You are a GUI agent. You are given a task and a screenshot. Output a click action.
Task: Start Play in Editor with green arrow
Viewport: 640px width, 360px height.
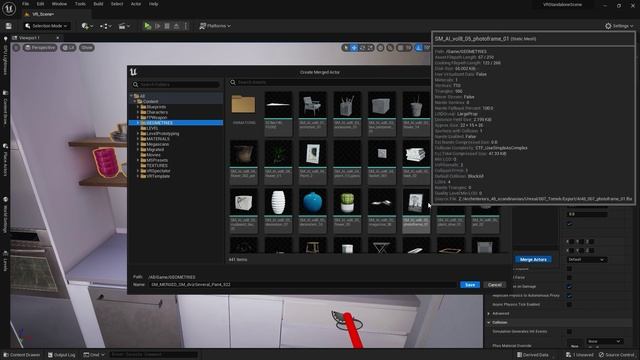pos(147,26)
